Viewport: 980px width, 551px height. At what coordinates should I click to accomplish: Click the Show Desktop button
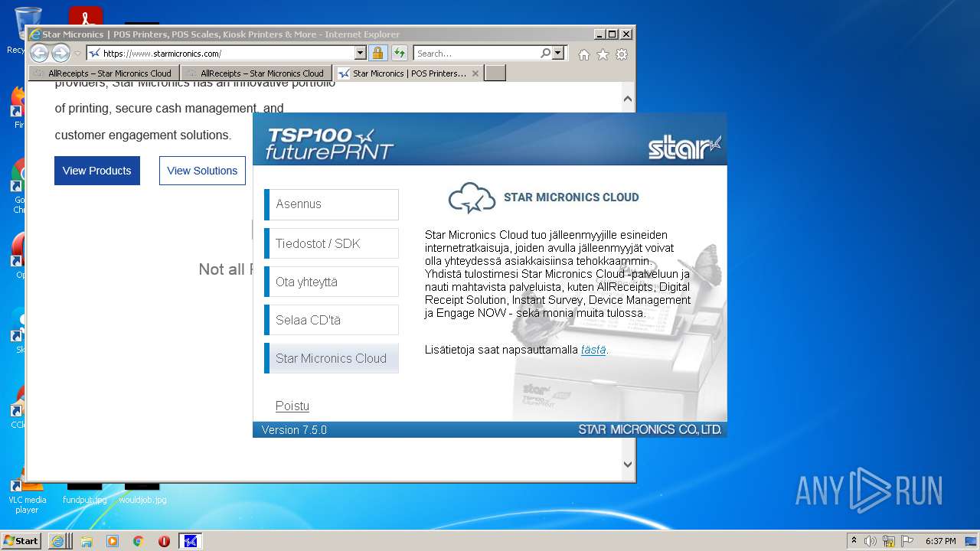(x=971, y=541)
